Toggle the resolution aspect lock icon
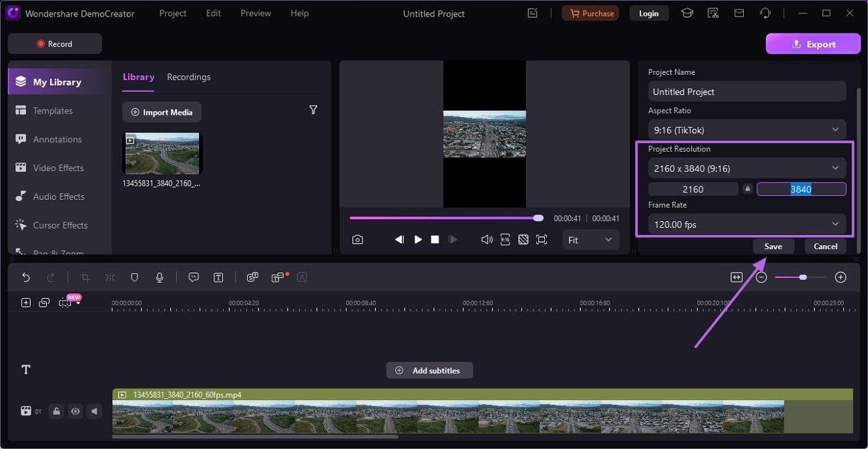 pos(747,189)
